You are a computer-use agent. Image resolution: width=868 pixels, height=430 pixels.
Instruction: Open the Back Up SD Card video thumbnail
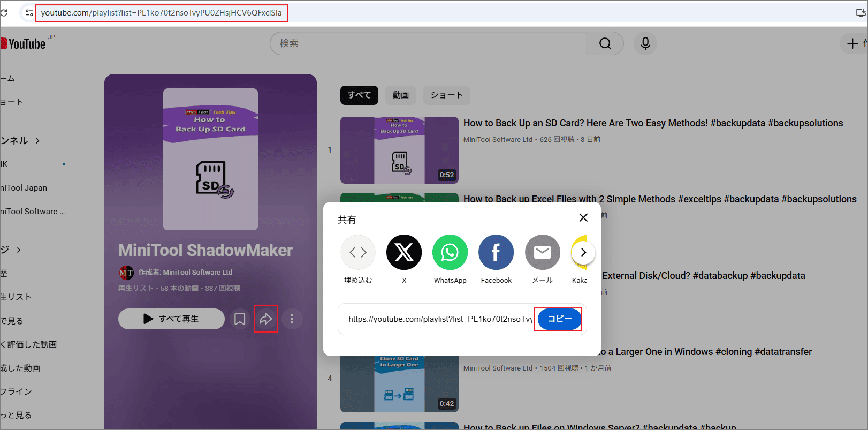[x=399, y=150]
